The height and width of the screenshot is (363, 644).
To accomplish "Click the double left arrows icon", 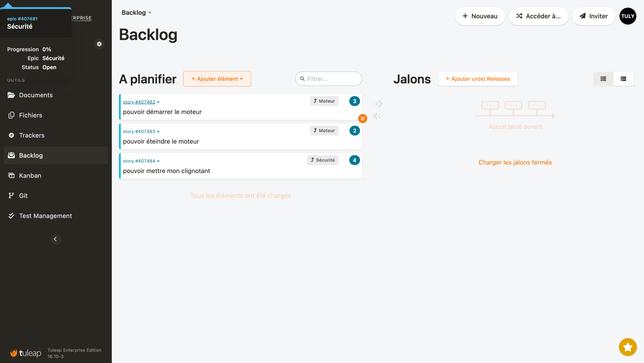I will [378, 116].
